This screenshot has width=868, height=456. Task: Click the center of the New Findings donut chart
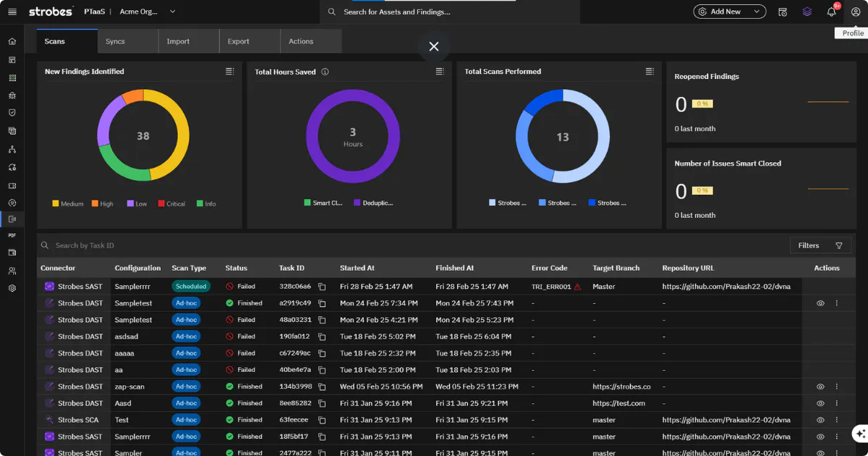(x=143, y=136)
